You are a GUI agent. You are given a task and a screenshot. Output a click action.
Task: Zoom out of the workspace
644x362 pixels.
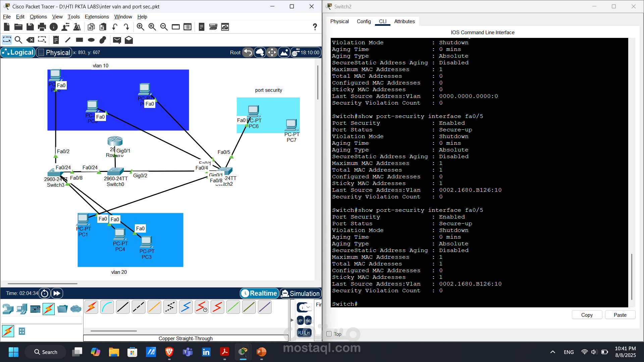pyautogui.click(x=164, y=27)
